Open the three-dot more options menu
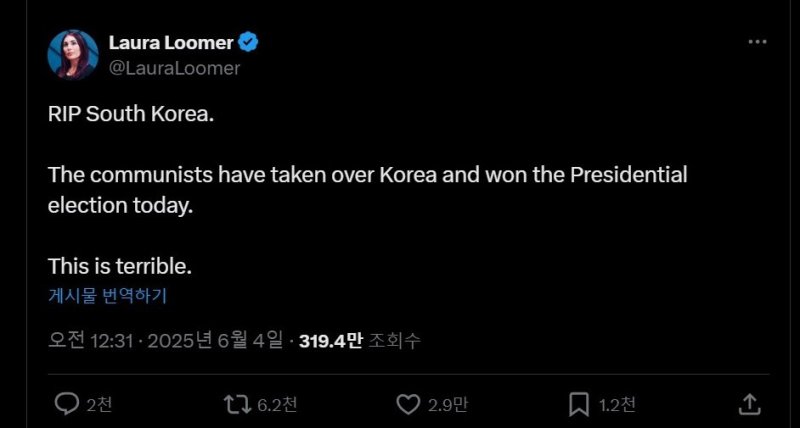This screenshot has height=428, width=800. point(759,43)
